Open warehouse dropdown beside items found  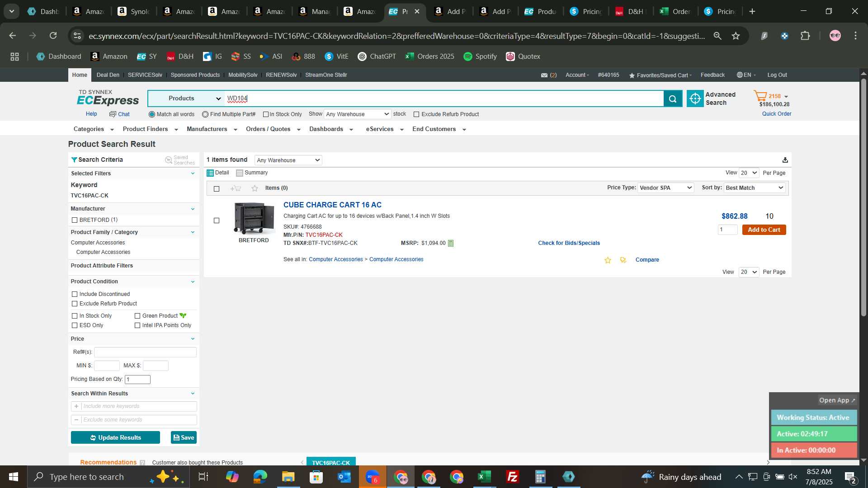pos(288,160)
